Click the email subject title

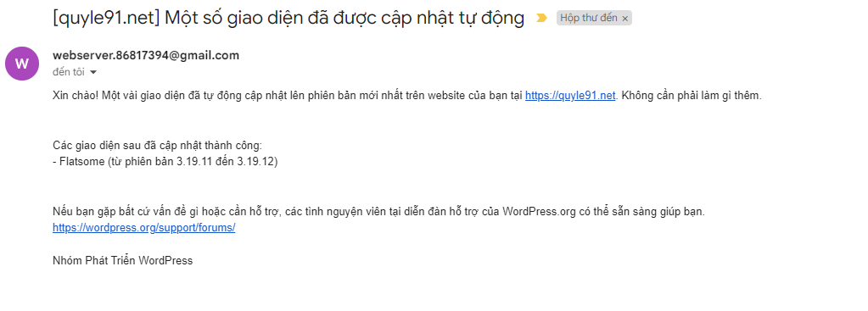[x=288, y=18]
